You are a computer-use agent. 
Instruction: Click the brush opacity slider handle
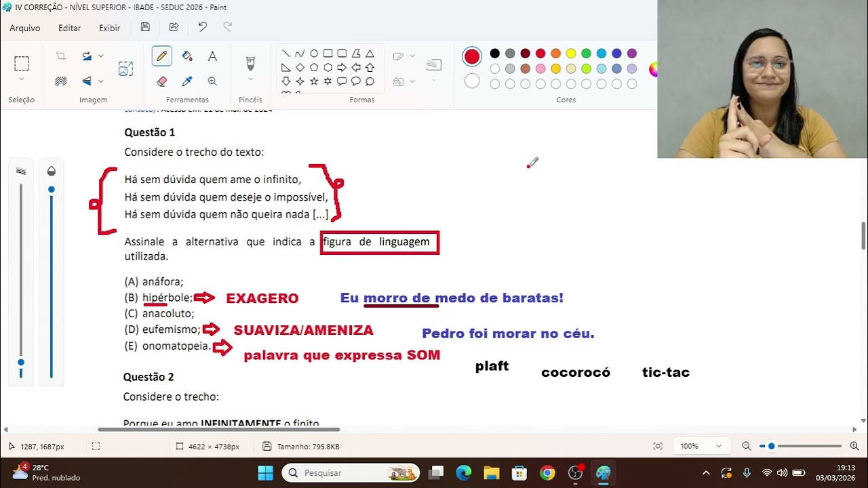pos(51,189)
